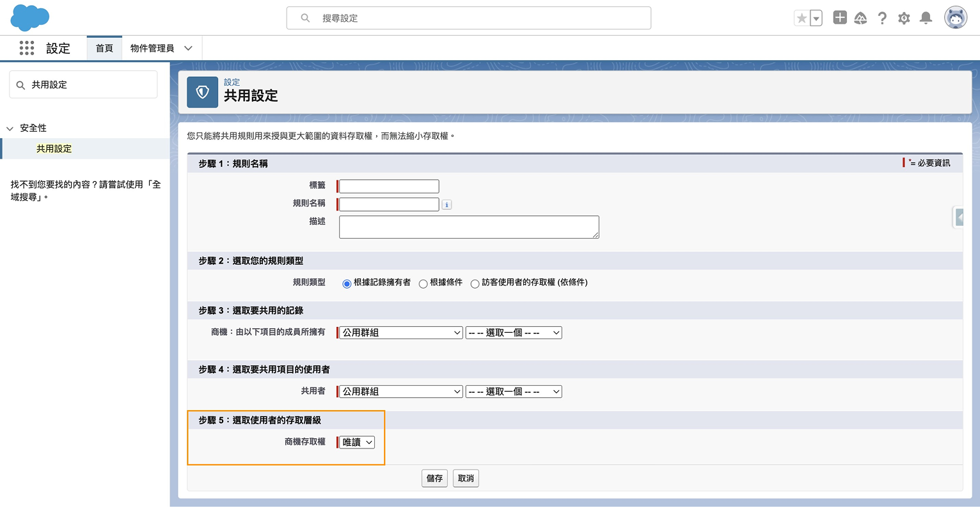Click the magnifier icon in 搜尋設定 bar
This screenshot has height=508, width=980.
point(305,18)
